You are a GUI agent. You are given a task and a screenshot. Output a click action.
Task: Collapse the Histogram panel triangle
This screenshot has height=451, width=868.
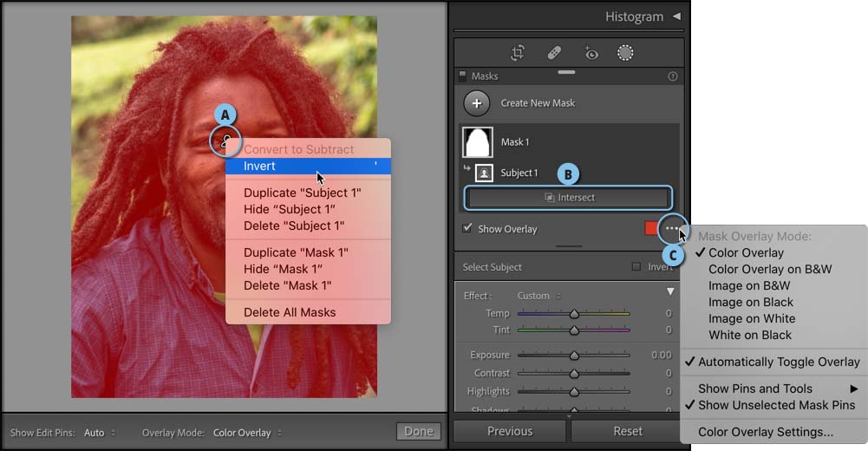(676, 16)
